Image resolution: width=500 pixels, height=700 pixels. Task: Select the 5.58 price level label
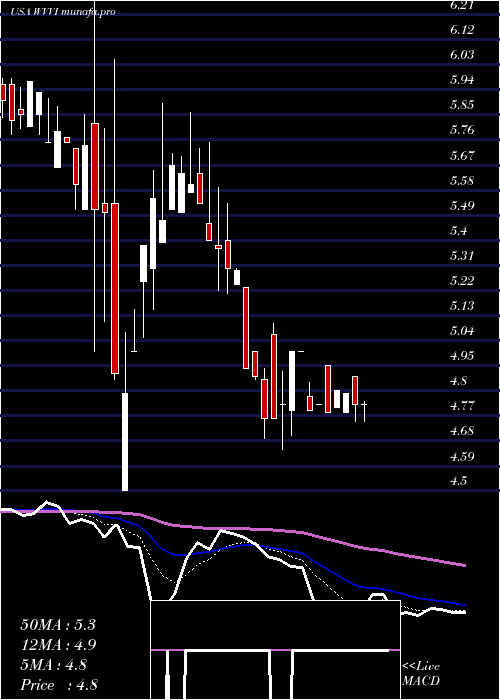(x=462, y=180)
